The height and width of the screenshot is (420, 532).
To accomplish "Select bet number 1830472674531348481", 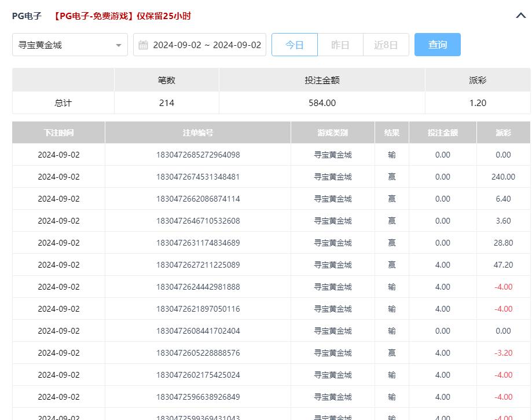I will [x=197, y=177].
